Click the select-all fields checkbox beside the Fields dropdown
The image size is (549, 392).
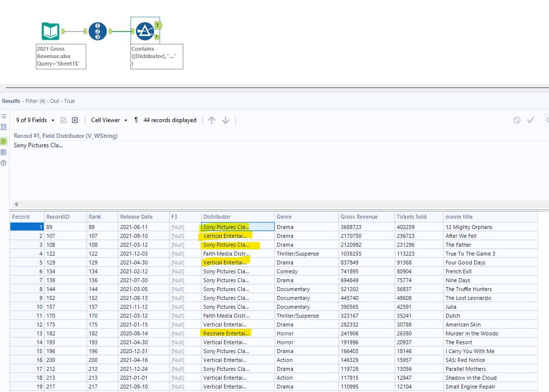point(64,120)
